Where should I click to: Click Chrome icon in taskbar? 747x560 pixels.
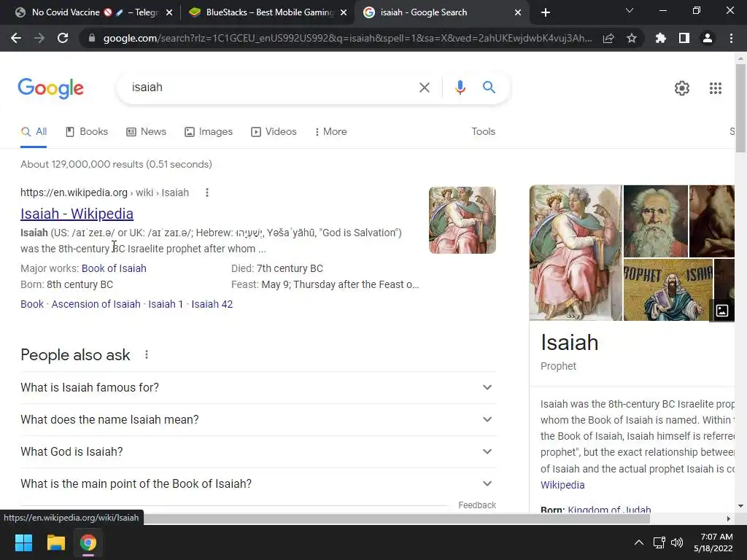tap(88, 542)
